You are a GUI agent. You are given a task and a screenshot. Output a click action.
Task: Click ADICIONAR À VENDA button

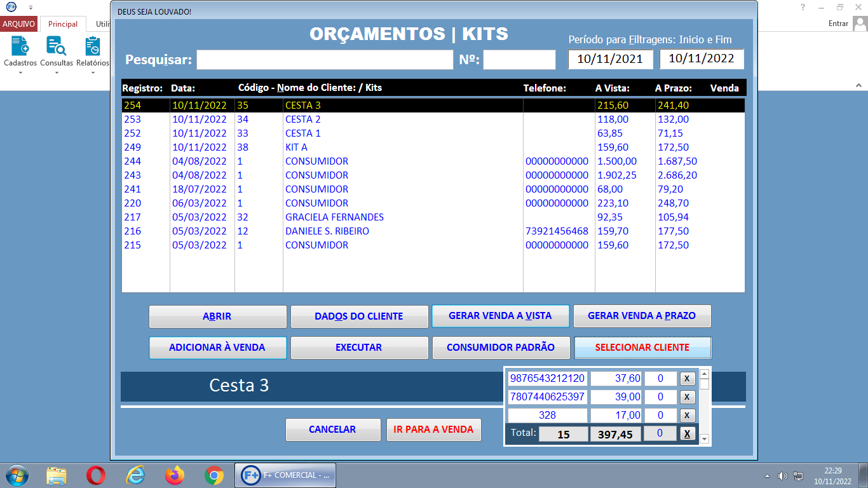coord(217,348)
